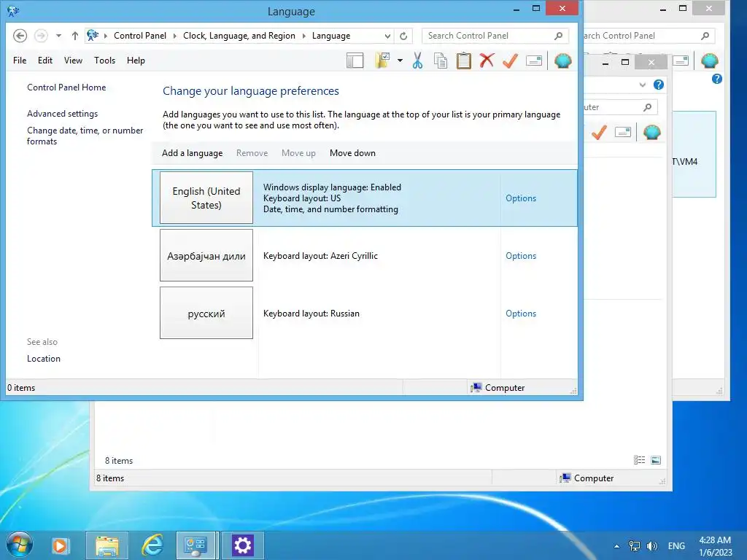This screenshot has width=747, height=560.
Task: Select the Азәрбајҹан дили language tile
Action: pos(206,256)
